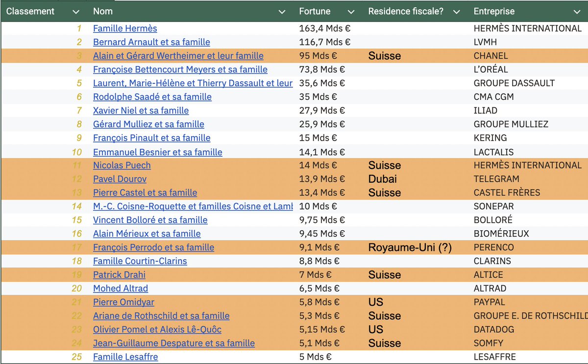Select the 116,7 Mds € fortune cell
The image size is (588, 364).
pos(325,42)
